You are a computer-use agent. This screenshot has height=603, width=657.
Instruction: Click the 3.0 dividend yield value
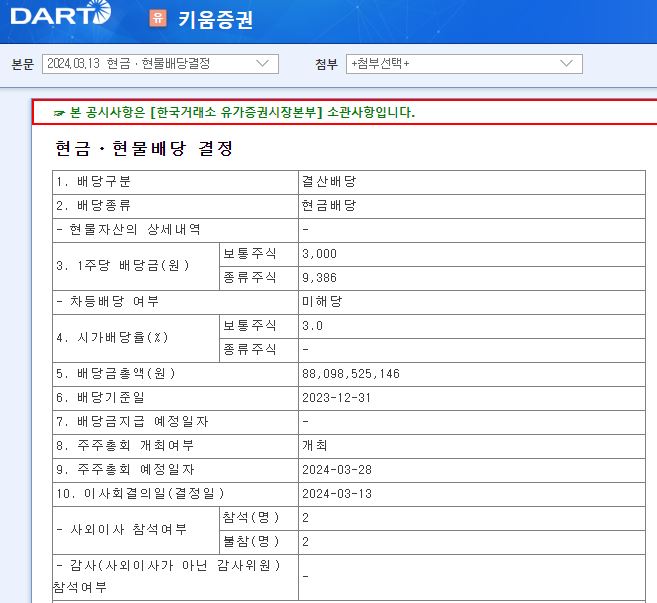313,326
